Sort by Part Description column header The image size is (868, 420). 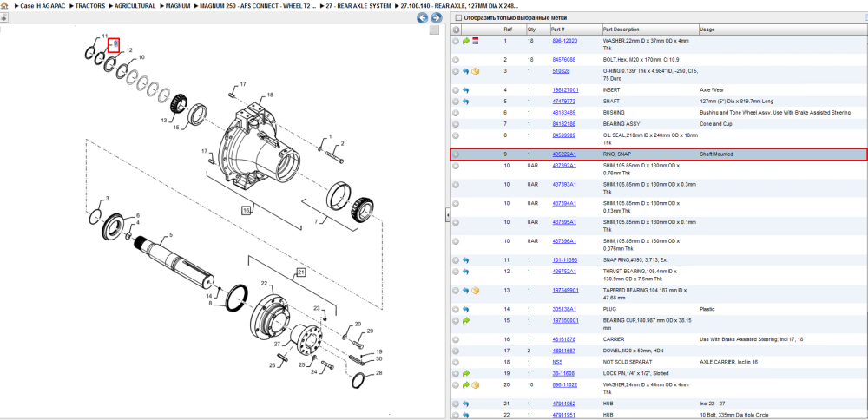pos(621,30)
